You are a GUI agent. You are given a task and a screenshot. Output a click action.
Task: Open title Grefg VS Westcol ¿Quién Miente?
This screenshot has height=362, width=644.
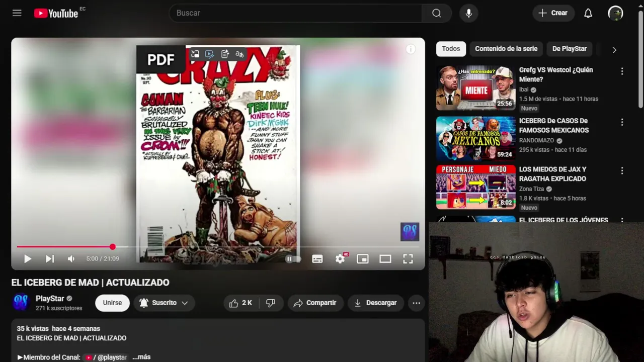click(556, 74)
